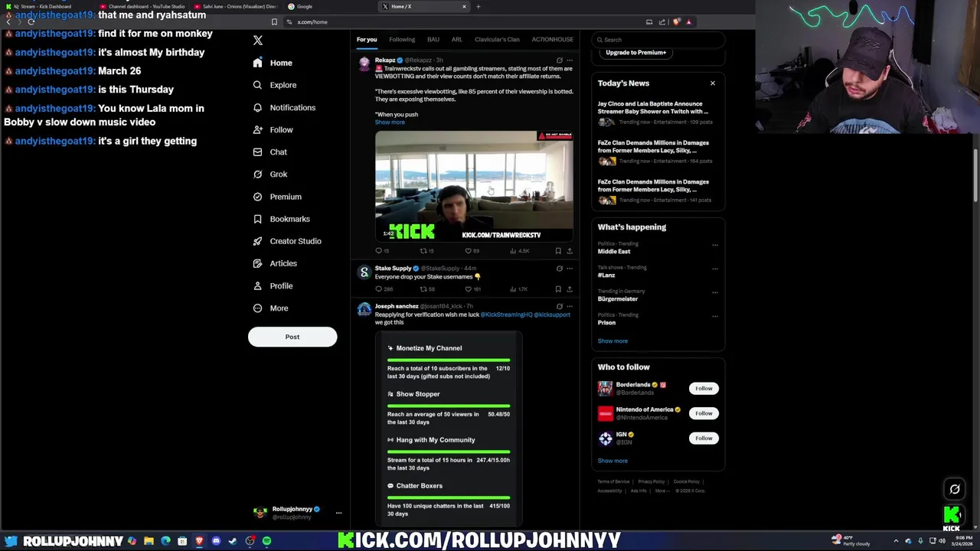Open Chat messages icon
980x551 pixels.
[257, 152]
